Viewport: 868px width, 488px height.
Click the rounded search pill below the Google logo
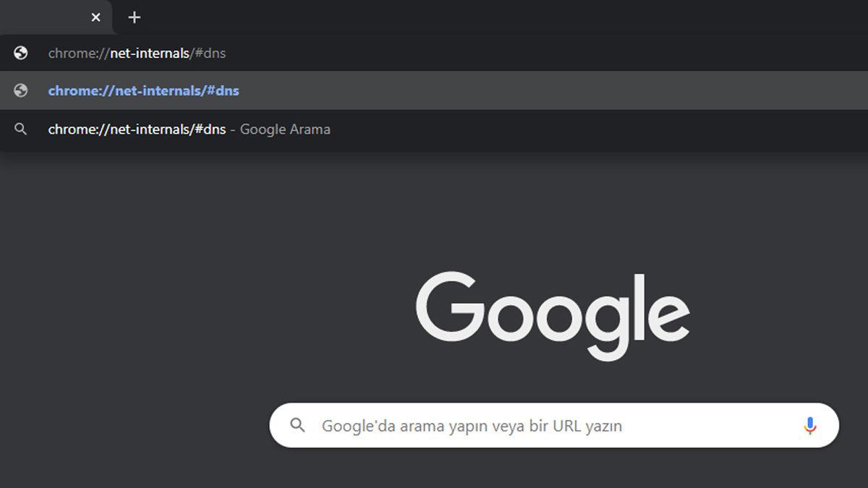tap(553, 426)
